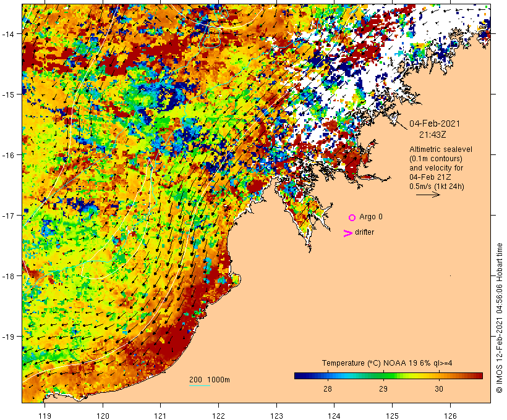Click longitude axis label 119

point(45,416)
